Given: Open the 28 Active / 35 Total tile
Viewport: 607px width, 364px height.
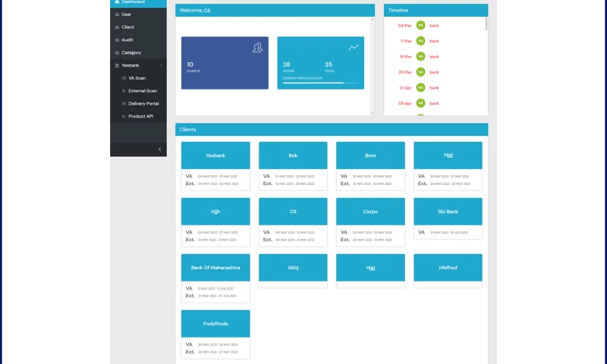Looking at the screenshot, I should click(x=320, y=63).
